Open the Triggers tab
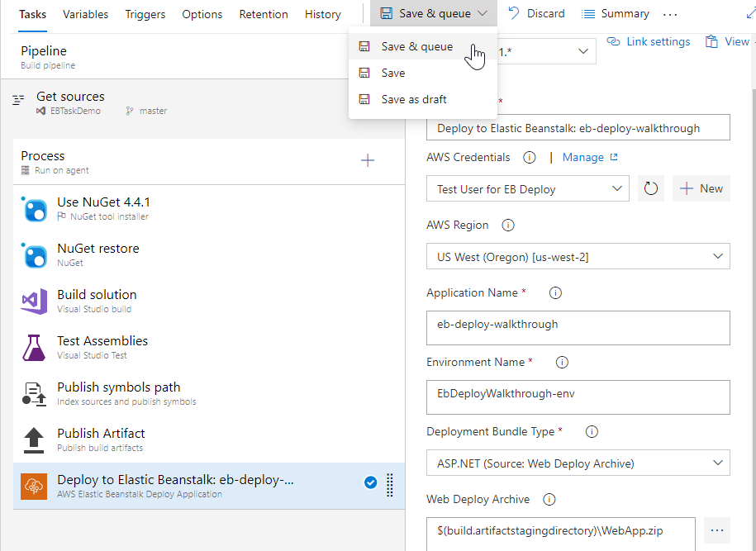Screen dimensions: 756x551 click(x=145, y=14)
